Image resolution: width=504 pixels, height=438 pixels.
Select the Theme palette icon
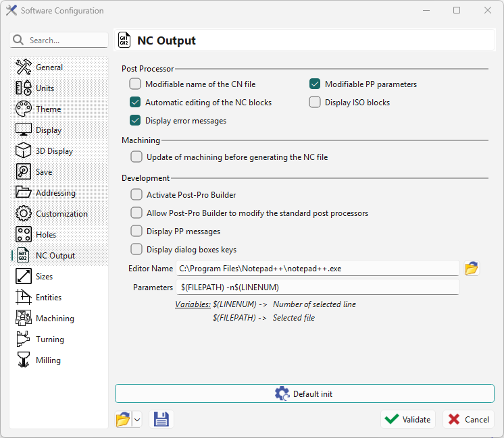(x=24, y=109)
